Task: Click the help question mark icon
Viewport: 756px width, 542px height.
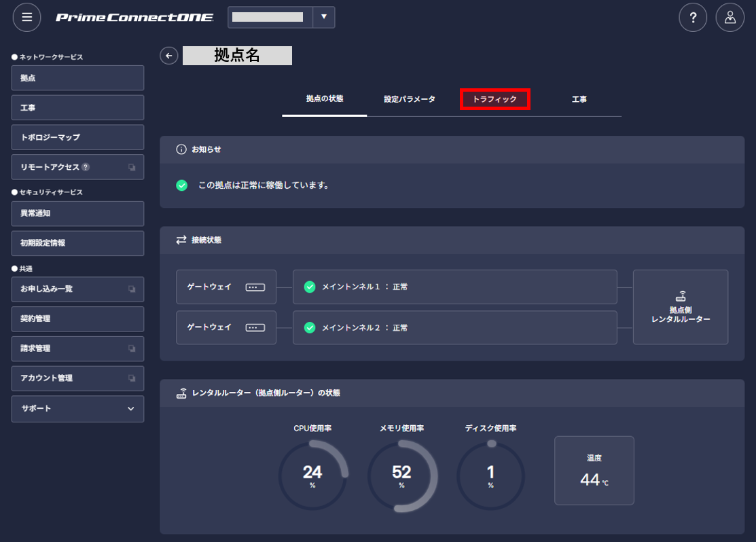Action: point(693,18)
